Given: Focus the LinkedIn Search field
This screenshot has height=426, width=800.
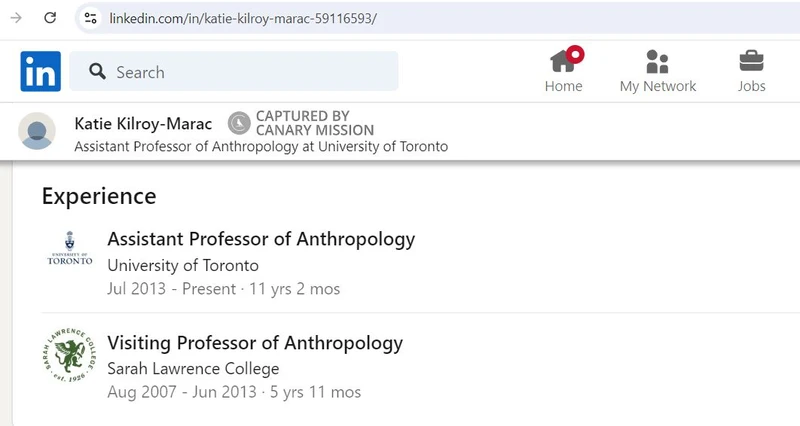Looking at the screenshot, I should point(250,72).
